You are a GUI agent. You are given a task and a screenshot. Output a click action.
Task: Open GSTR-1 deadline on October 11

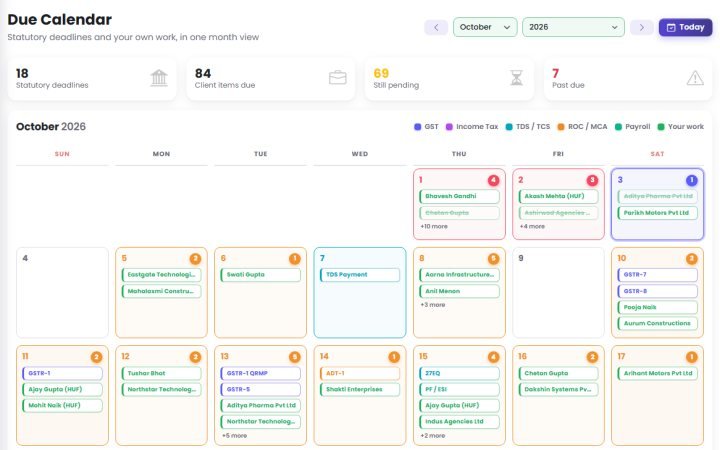click(62, 373)
